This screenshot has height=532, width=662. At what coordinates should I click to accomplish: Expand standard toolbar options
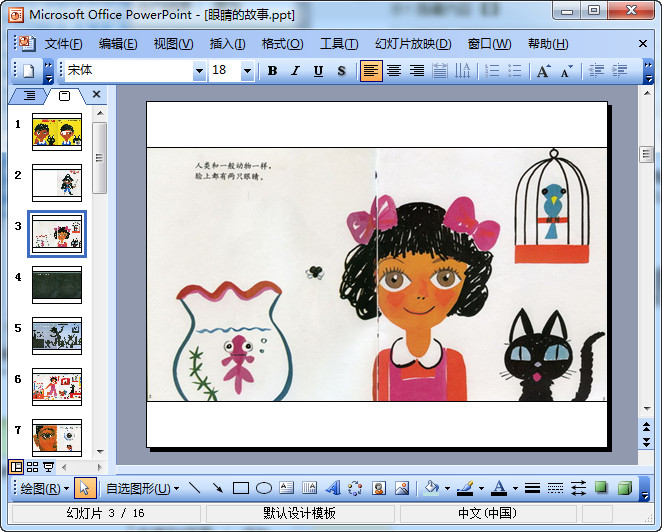pyautogui.click(x=49, y=71)
